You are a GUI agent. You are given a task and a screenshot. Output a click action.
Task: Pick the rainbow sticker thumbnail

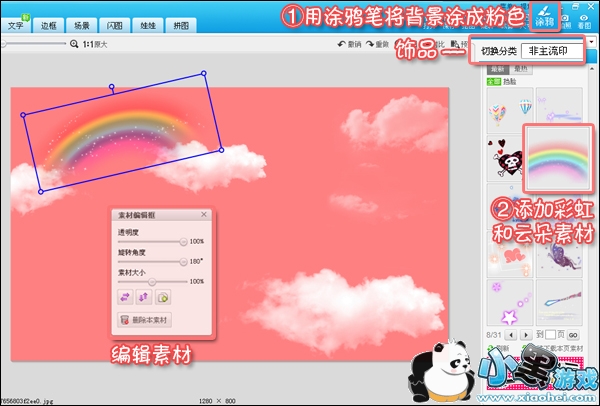[x=558, y=158]
